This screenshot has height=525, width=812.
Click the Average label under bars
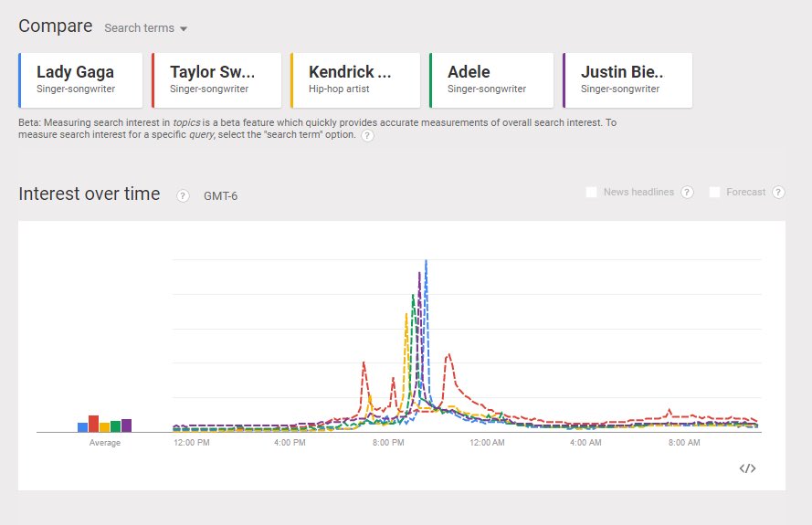[105, 443]
